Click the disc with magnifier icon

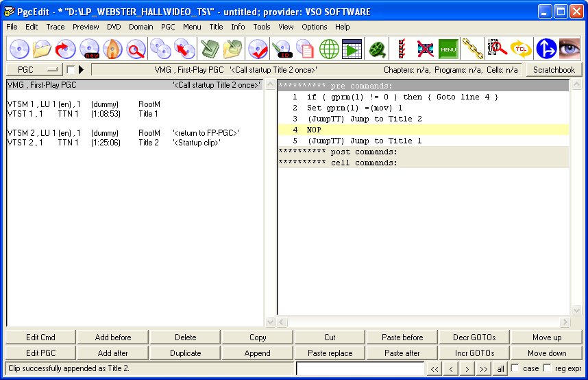136,49
